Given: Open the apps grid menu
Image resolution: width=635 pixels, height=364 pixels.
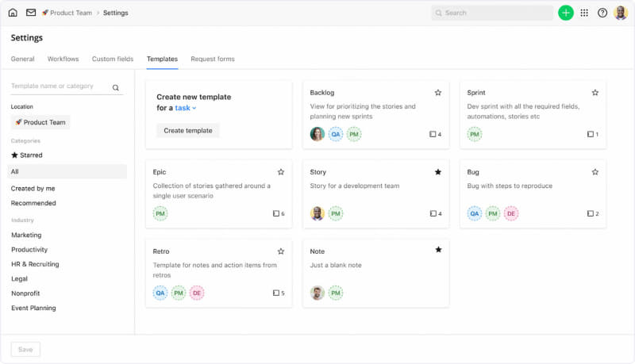Looking at the screenshot, I should point(584,13).
